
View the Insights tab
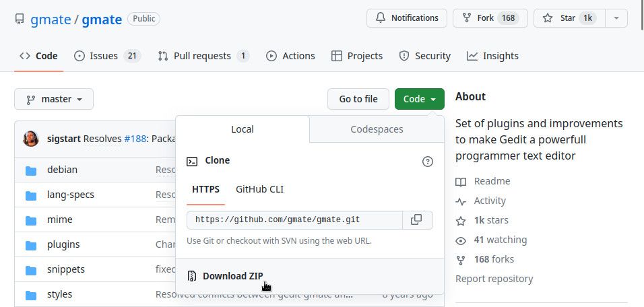click(492, 56)
